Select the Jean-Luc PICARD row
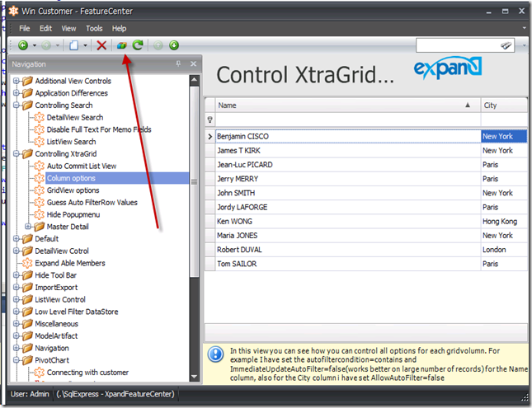Viewport: 532px width, 408px height. (371, 165)
